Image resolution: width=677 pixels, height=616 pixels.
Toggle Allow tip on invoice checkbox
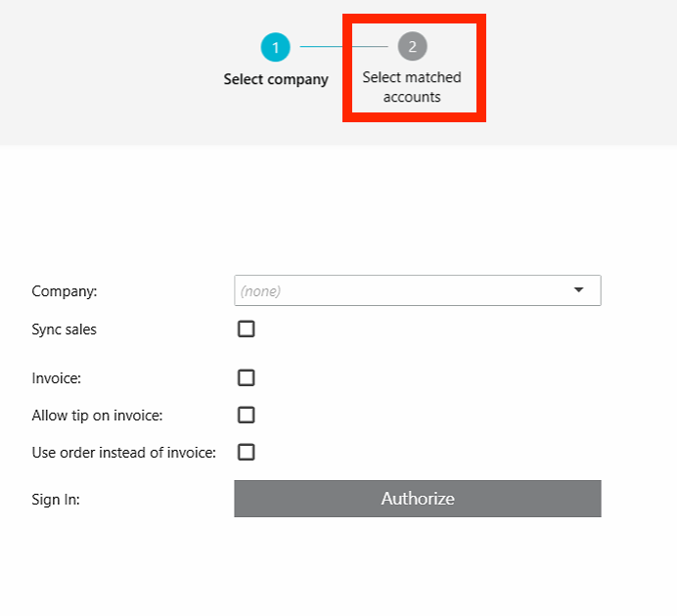[x=247, y=415]
